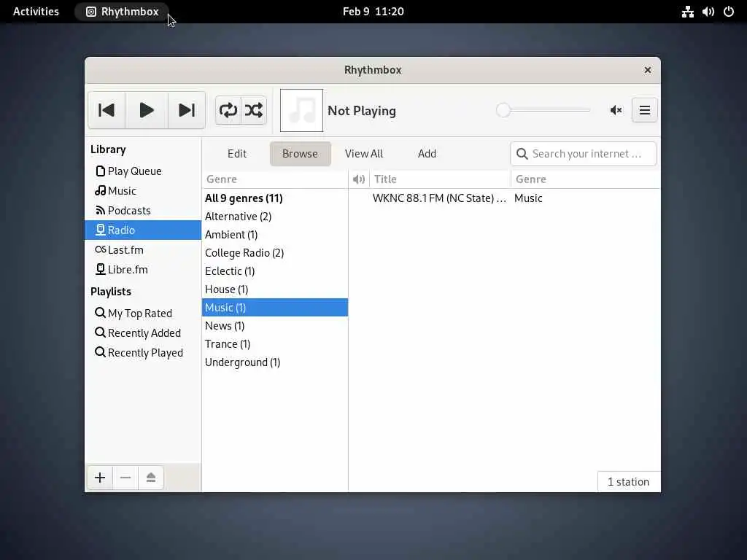Screen dimensions: 747x560
Task: Select Music in the Library sidebar
Action: pyautogui.click(x=143, y=190)
